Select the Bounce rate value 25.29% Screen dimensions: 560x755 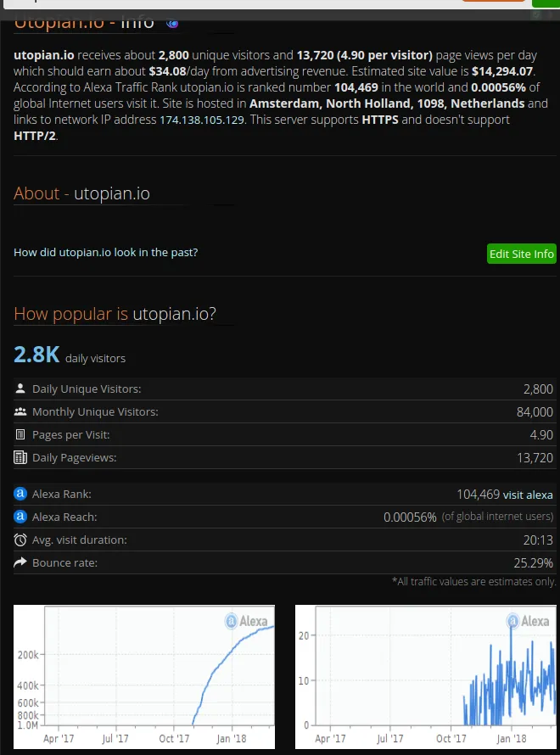coord(533,563)
